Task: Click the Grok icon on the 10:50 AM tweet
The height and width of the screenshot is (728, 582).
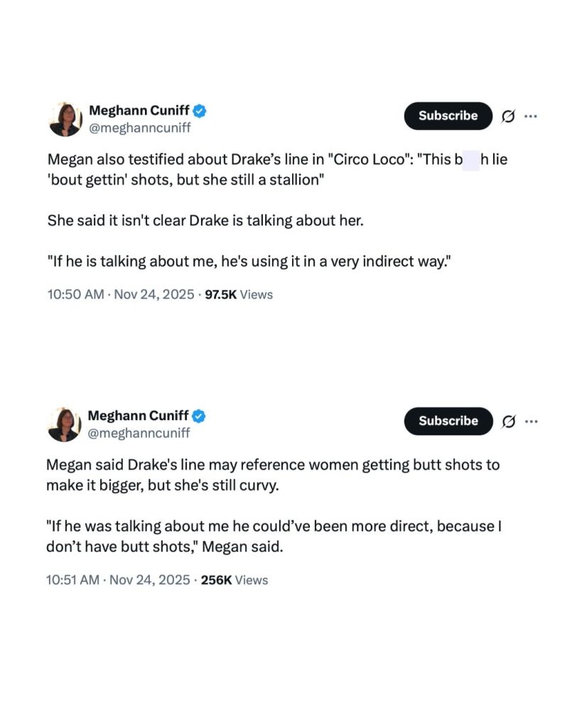Action: coord(508,117)
